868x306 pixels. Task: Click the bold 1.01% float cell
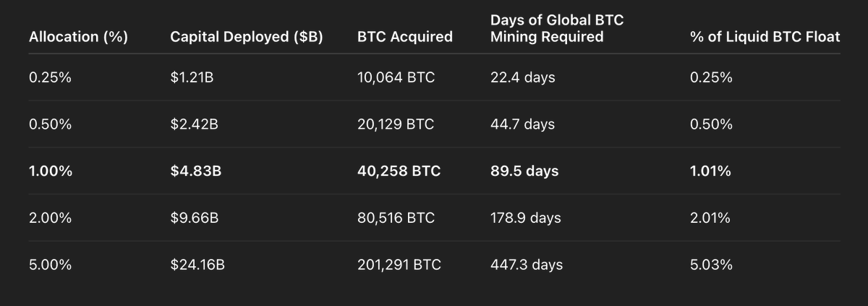(710, 171)
